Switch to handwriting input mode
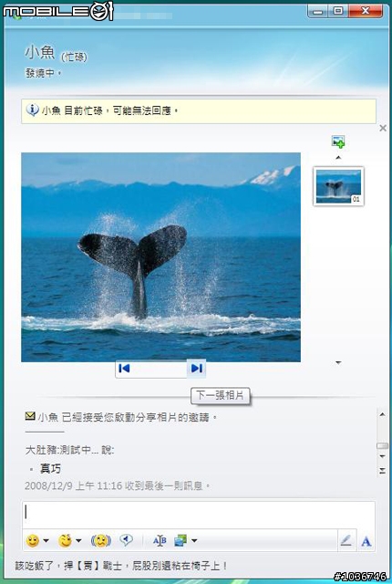 coord(346,540)
